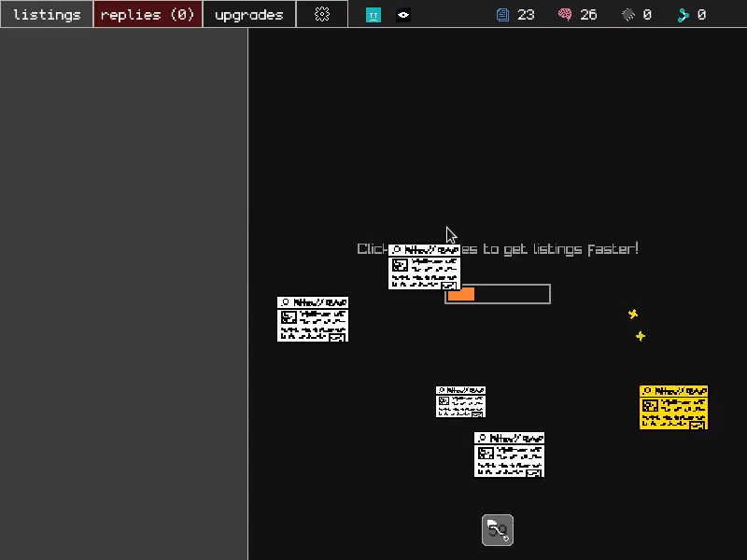Viewport: 747px width, 560px height.
Task: Switch to the replies (0) tab
Action: coord(148,14)
